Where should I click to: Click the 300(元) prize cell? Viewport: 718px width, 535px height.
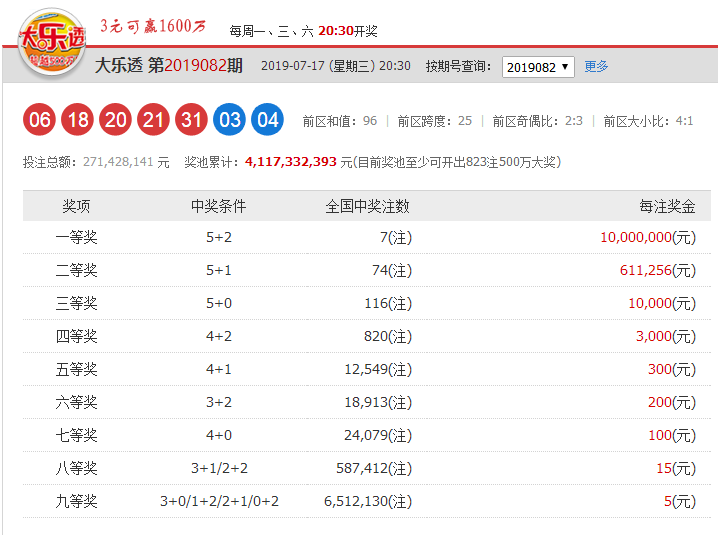click(672, 369)
